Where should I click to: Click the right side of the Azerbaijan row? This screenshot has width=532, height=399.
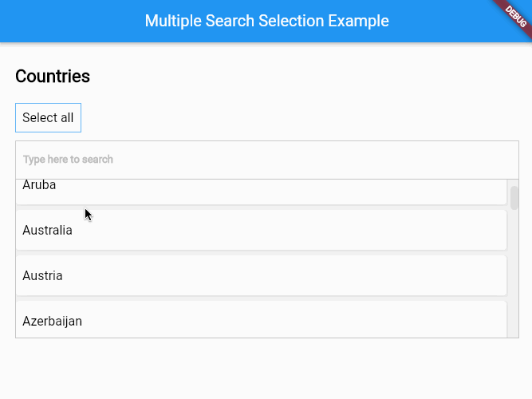pos(447,321)
